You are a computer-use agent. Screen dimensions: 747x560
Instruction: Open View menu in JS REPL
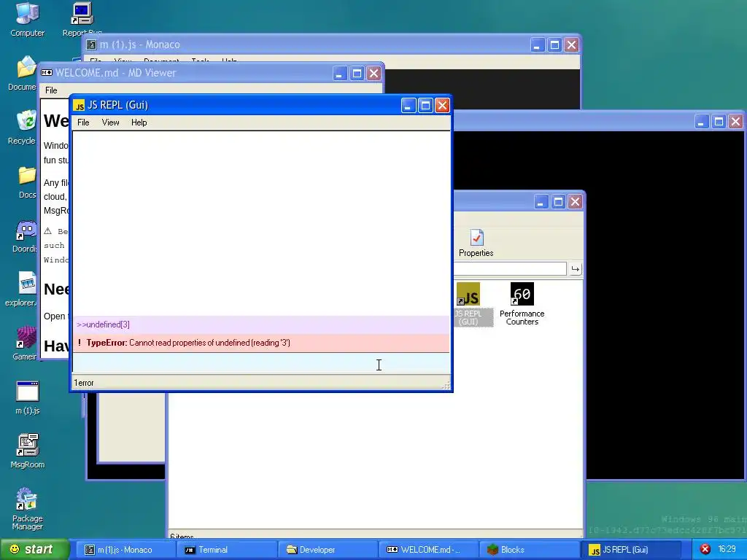(111, 122)
